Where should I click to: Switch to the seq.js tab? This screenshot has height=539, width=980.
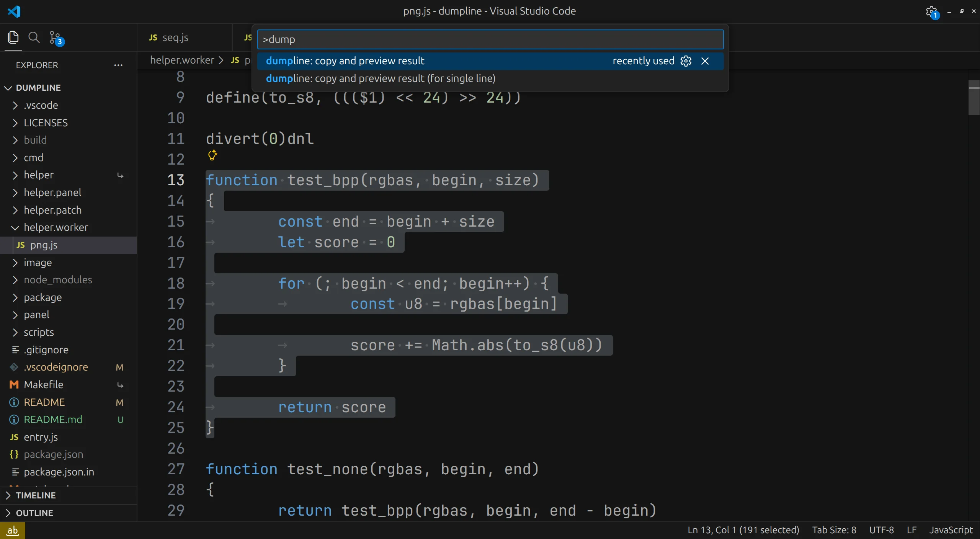[175, 38]
